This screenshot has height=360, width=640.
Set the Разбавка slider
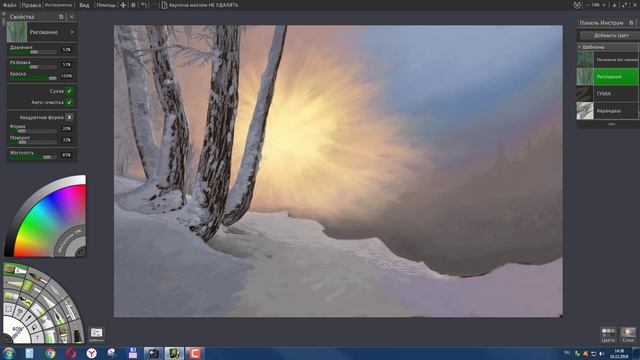[x=33, y=67]
